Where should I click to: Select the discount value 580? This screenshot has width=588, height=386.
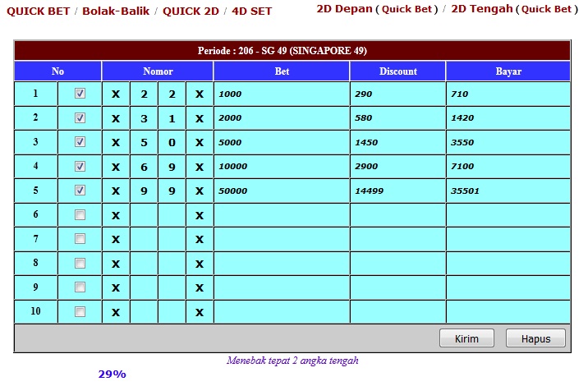[363, 117]
